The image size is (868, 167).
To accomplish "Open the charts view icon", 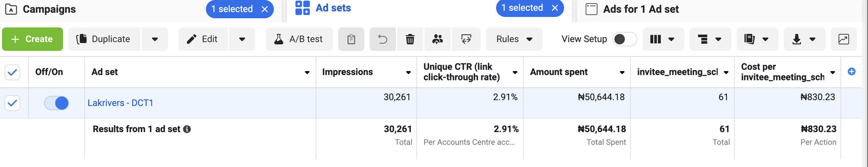I will pos(843,39).
